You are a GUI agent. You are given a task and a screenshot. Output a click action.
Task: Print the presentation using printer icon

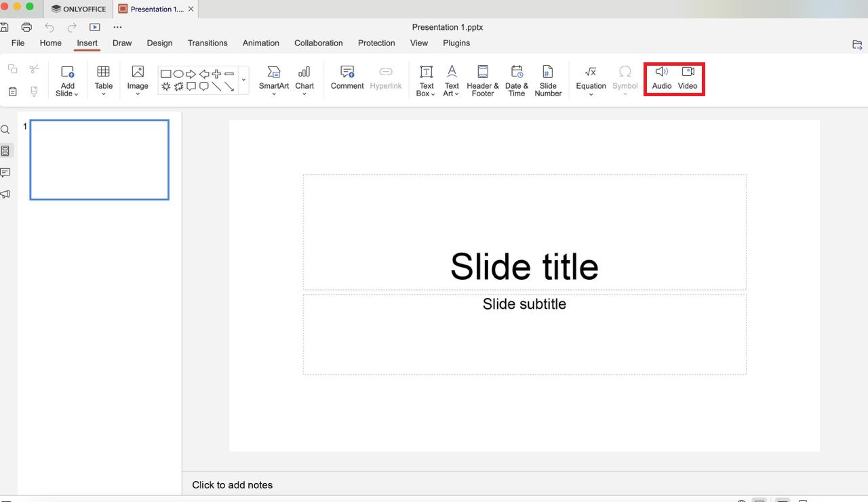(26, 27)
